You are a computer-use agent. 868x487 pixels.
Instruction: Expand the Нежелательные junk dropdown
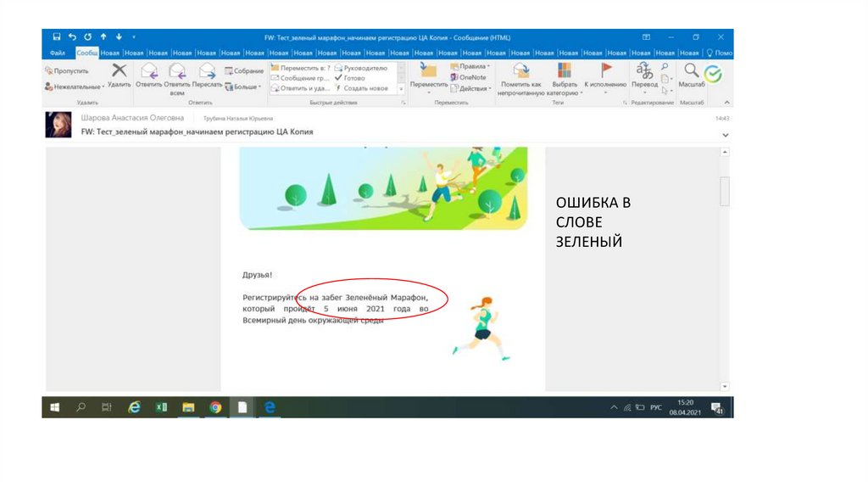click(x=75, y=87)
